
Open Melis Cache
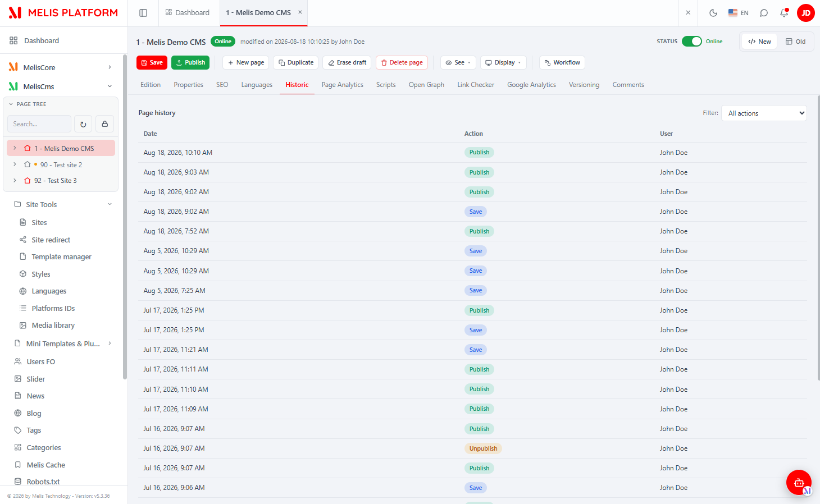click(x=46, y=465)
